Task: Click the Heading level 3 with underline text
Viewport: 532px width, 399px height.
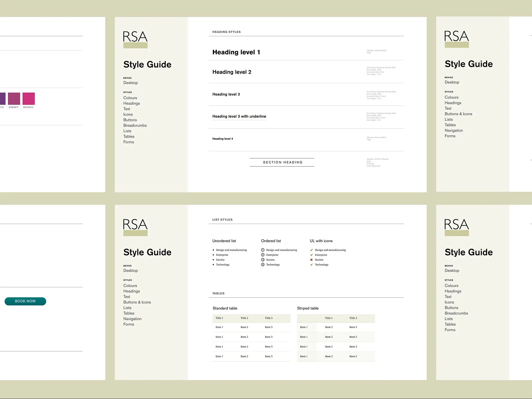Action: pos(239,116)
